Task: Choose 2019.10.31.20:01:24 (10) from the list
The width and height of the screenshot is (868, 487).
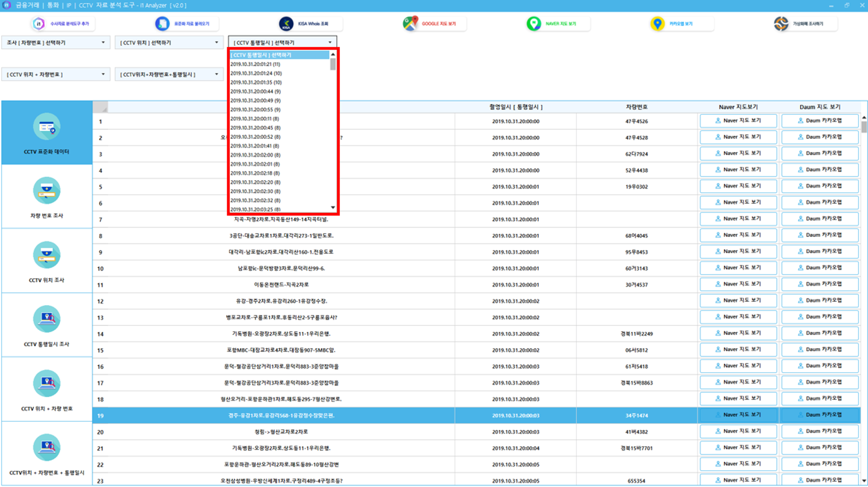Action: pyautogui.click(x=279, y=73)
